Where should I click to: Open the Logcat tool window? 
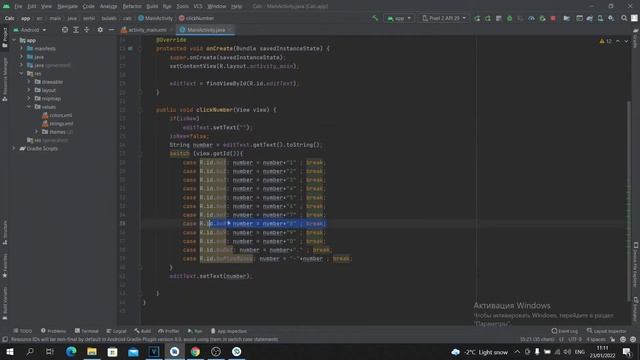[117, 331]
